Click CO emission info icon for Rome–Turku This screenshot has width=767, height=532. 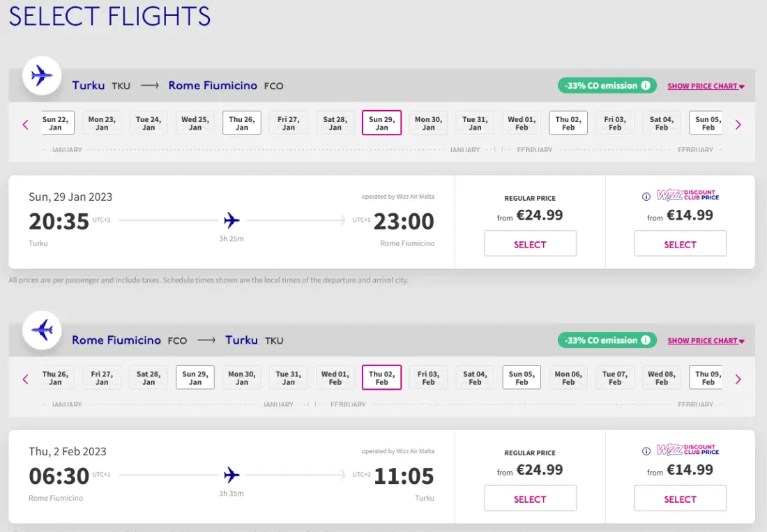(x=646, y=340)
